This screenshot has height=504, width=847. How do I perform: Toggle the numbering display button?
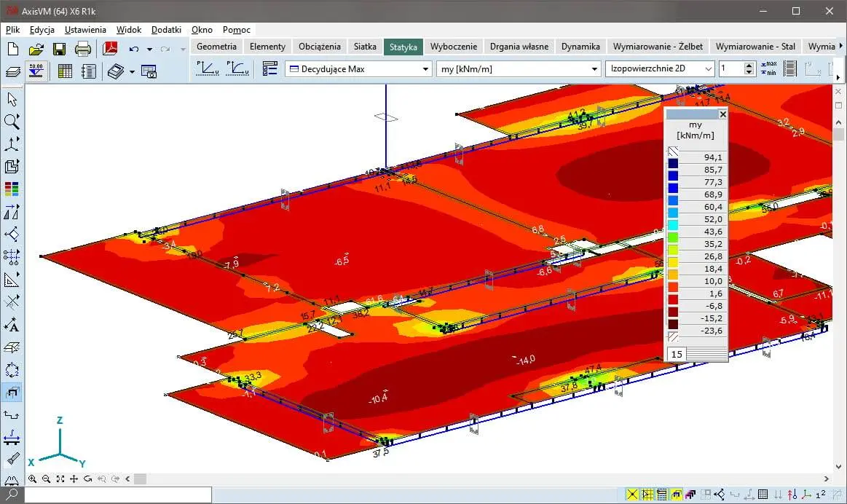(822, 495)
